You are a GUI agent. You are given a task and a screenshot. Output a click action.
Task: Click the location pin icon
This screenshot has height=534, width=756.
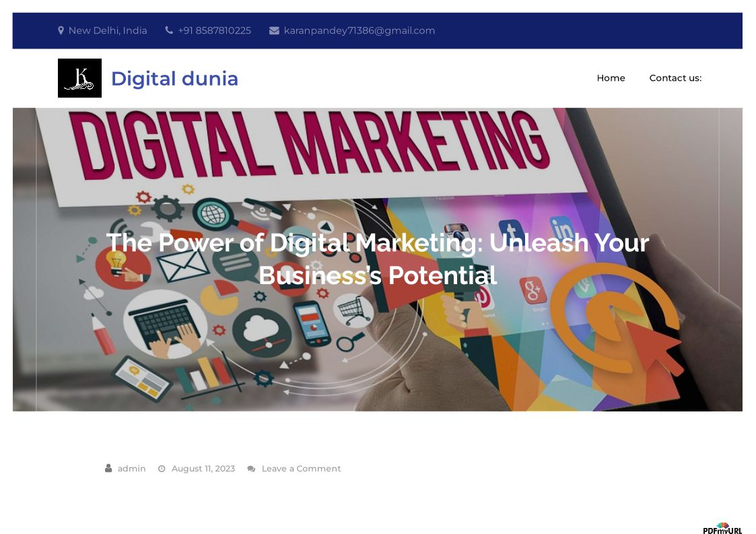[x=61, y=30]
